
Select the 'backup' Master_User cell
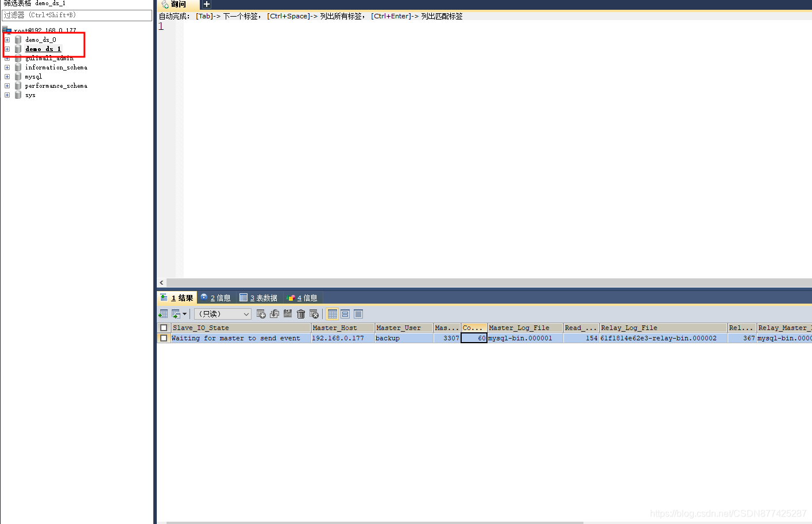coord(404,338)
